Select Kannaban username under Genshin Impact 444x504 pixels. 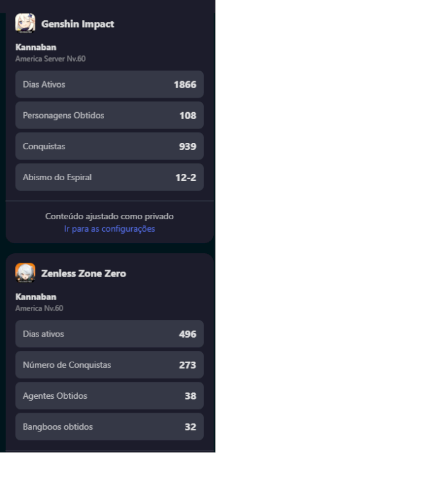pos(35,48)
